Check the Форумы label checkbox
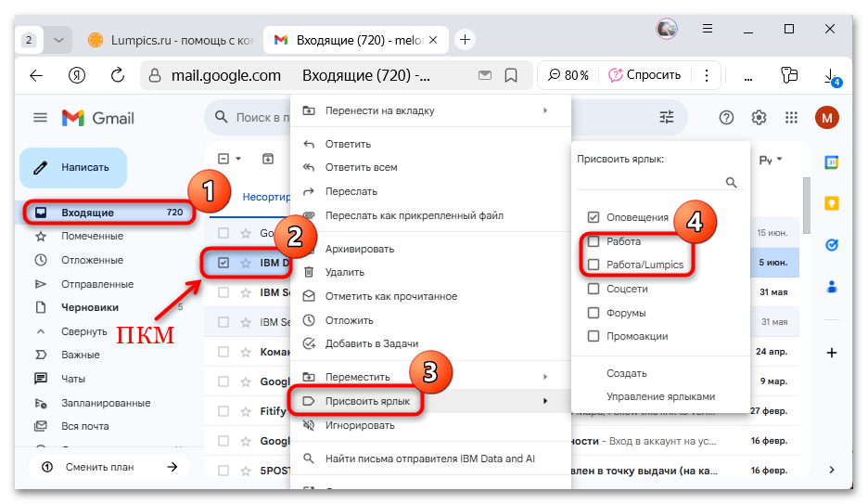Image resolution: width=868 pixels, height=504 pixels. pos(594,313)
